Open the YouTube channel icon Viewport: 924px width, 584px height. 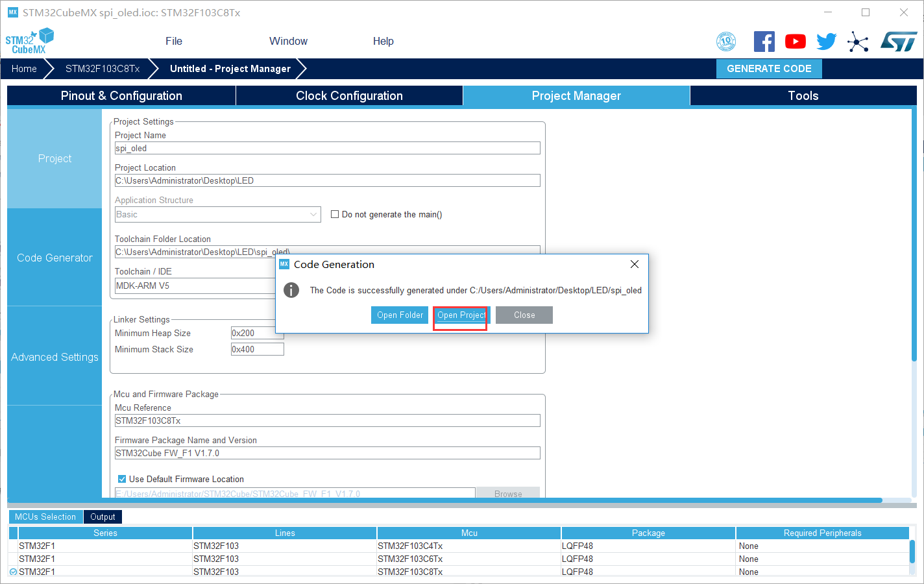796,42
